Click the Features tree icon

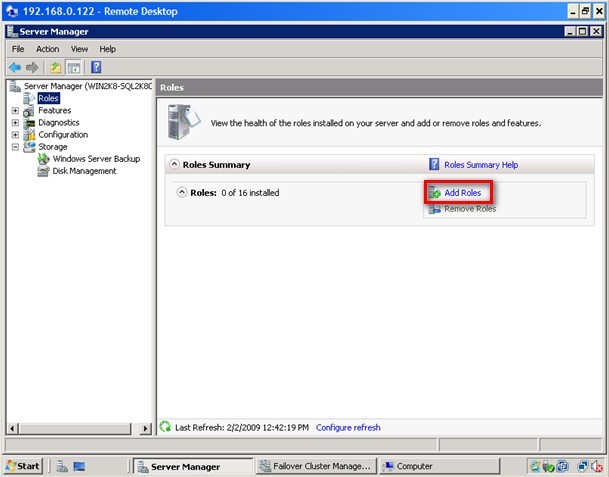(x=29, y=111)
